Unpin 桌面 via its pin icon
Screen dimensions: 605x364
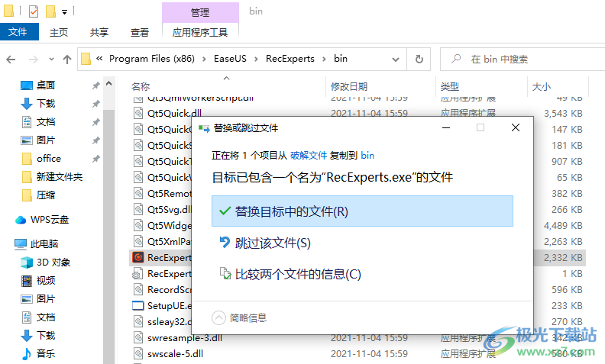[x=96, y=85]
